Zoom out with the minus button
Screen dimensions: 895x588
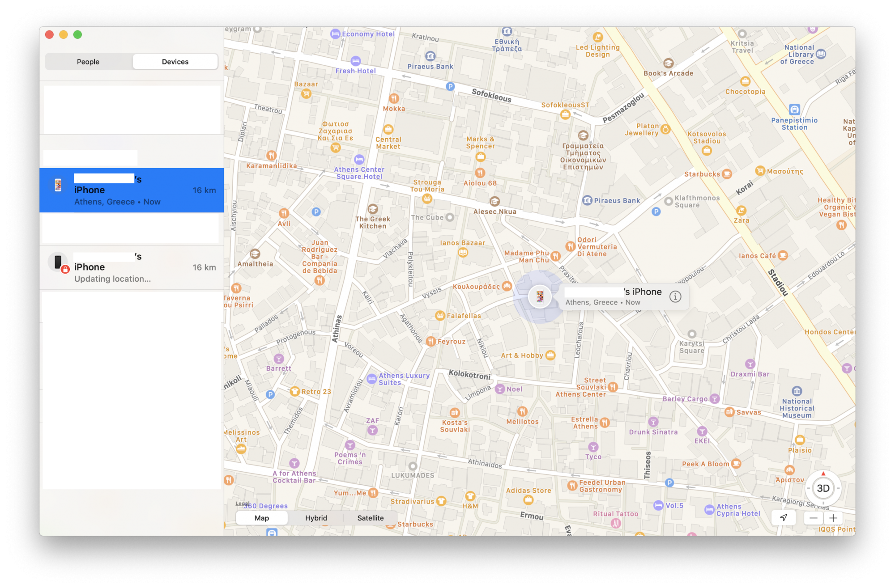pos(814,518)
